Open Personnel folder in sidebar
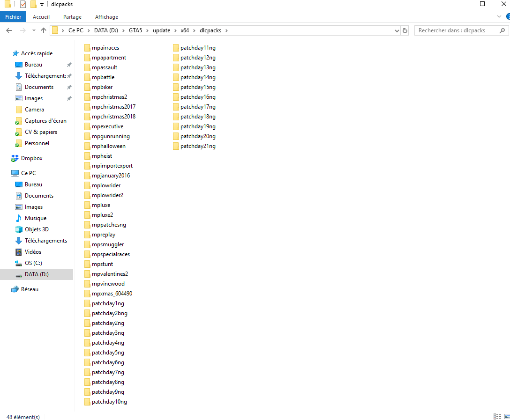The image size is (510, 420). coord(37,143)
